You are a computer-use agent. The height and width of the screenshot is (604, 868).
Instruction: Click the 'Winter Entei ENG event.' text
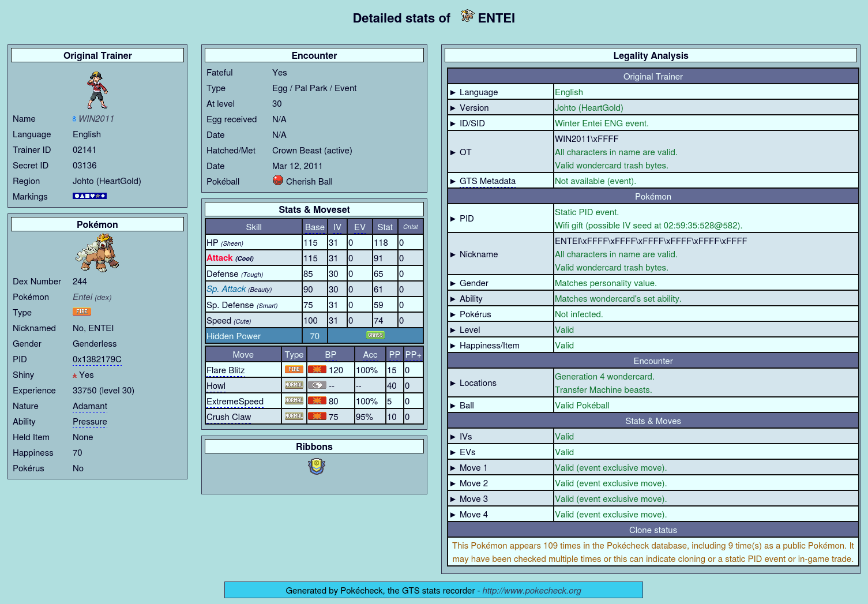click(x=602, y=123)
